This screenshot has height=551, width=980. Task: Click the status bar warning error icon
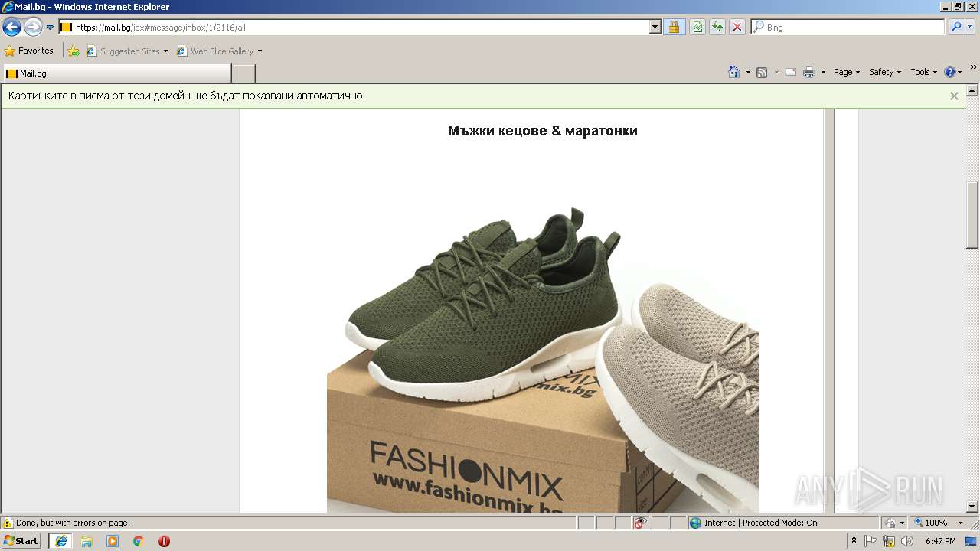pos(8,523)
